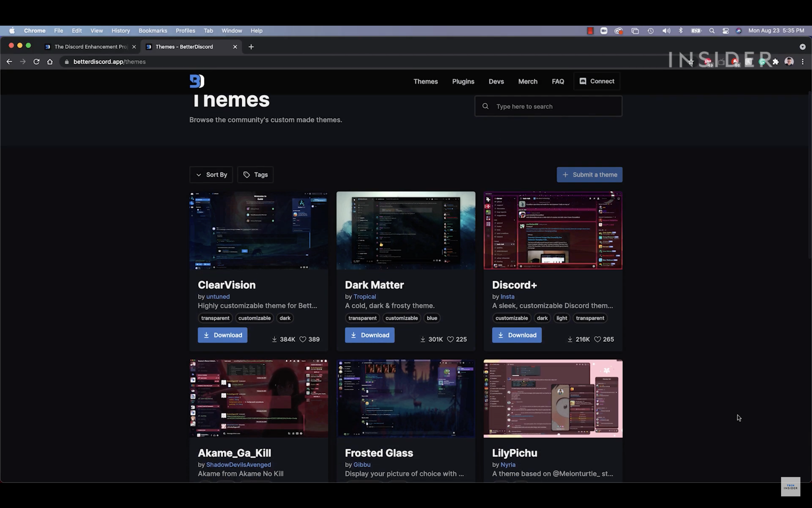Open the home page via home icon
Viewport: 812px width, 508px height.
coord(50,61)
